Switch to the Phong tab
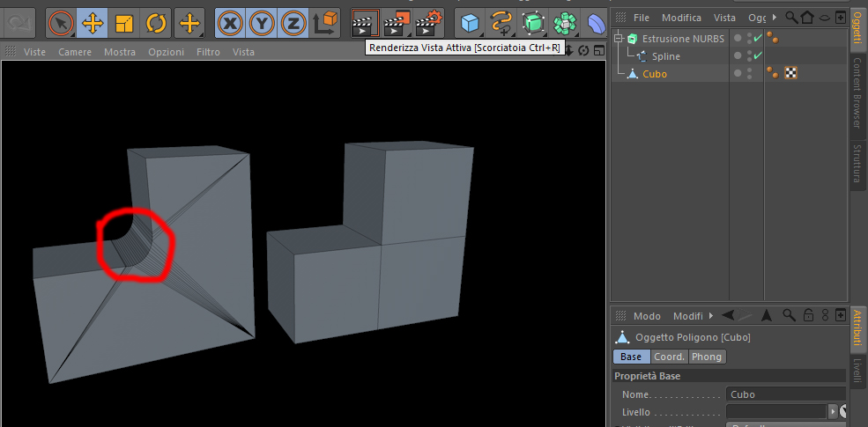Image resolution: width=868 pixels, height=427 pixels. coord(707,357)
